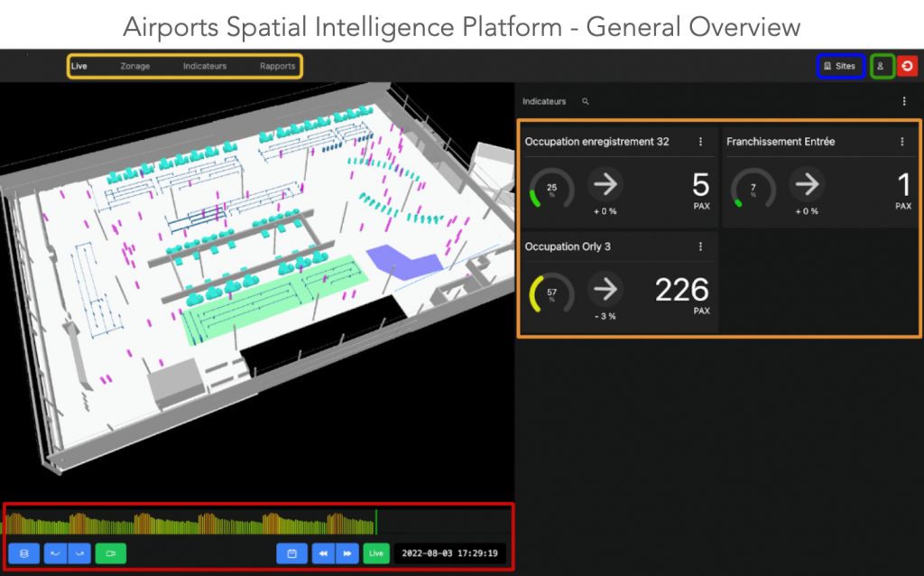Click the user profile icon
This screenshot has height=576, width=924.
pyautogui.click(x=882, y=66)
